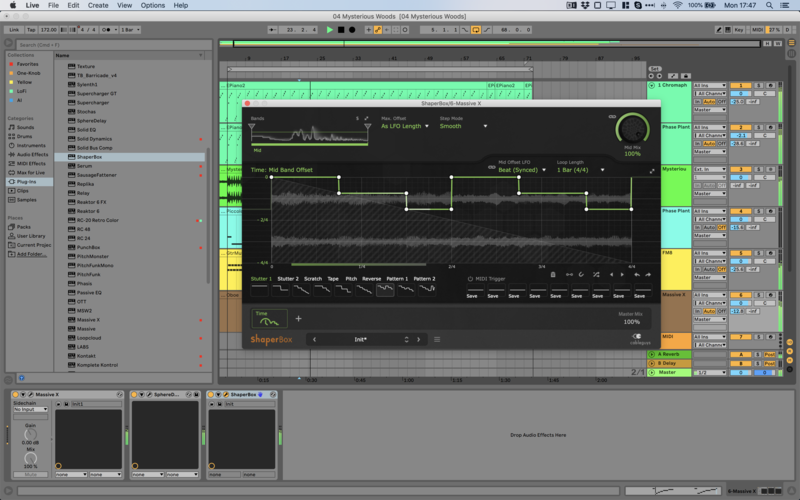Add a new shaper with plus icon
Image resolution: width=800 pixels, height=500 pixels.
(x=298, y=319)
